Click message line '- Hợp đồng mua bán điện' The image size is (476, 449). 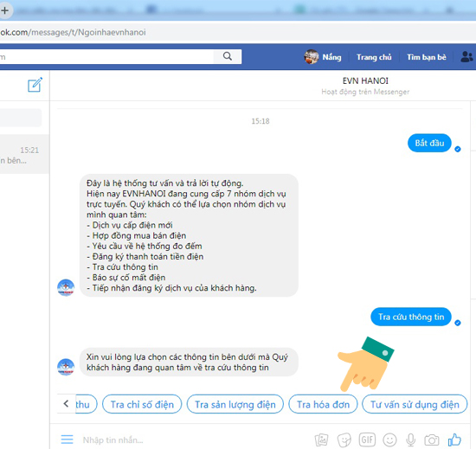tap(136, 235)
